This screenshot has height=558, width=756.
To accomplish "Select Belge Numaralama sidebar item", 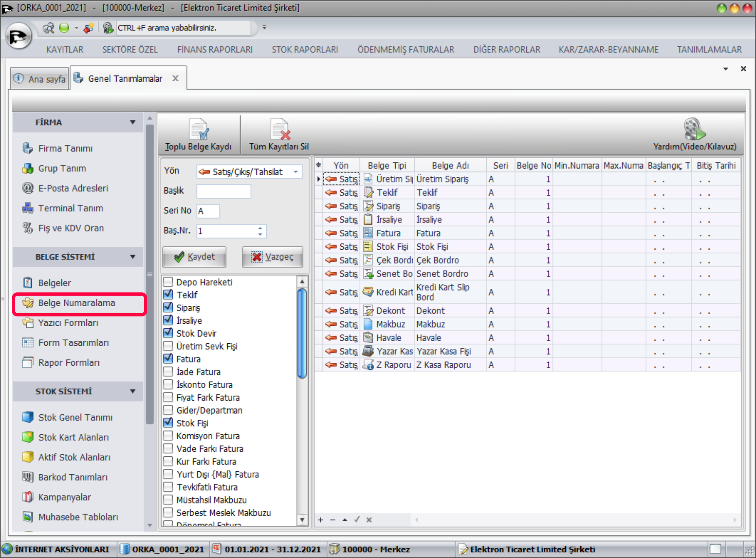I will click(x=69, y=303).
